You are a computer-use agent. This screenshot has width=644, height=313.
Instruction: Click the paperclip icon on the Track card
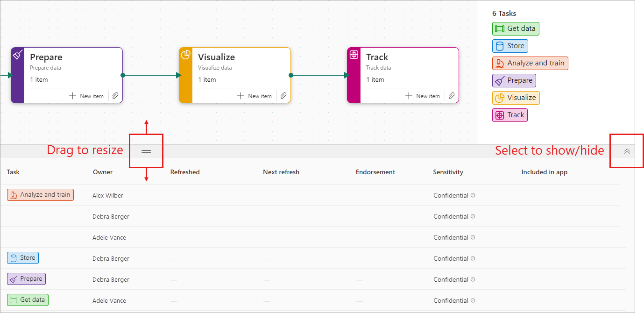[452, 96]
